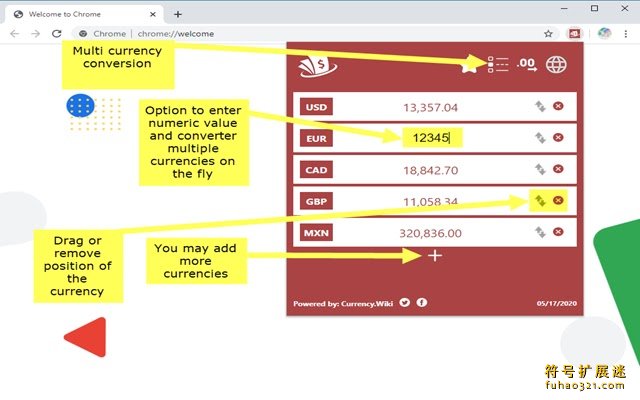Viewport: 640px width, 400px height.
Task: Select the GBP currency label
Action: pos(316,201)
